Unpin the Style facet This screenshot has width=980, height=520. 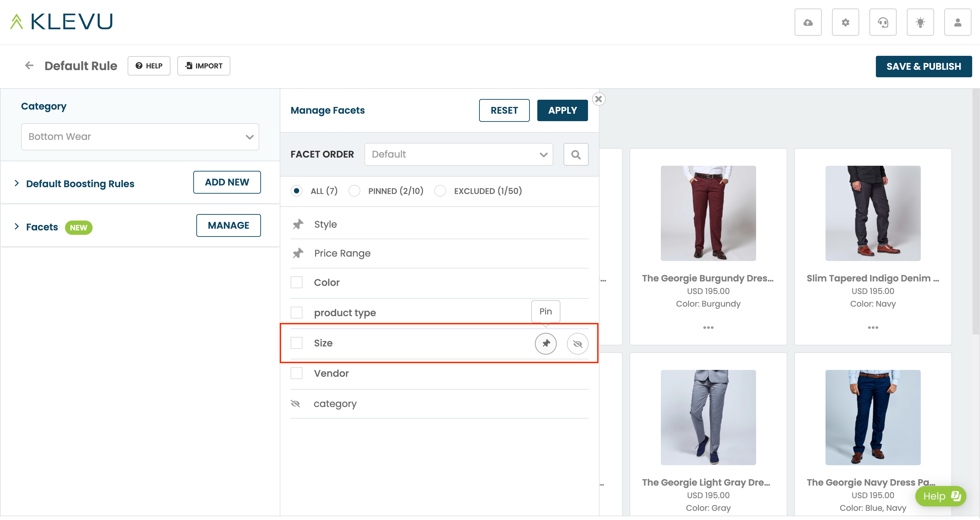[x=298, y=224]
